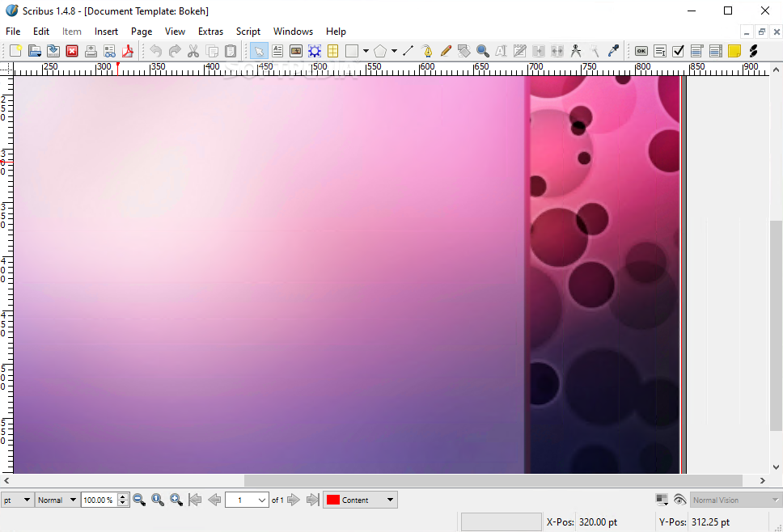
Task: Open the View menu
Action: tap(175, 32)
